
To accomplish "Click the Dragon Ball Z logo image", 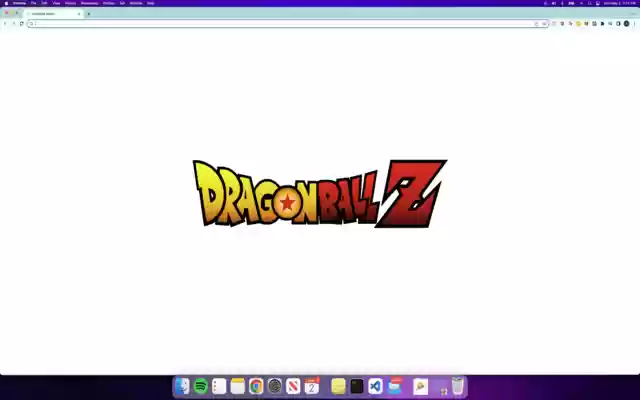I will click(320, 193).
